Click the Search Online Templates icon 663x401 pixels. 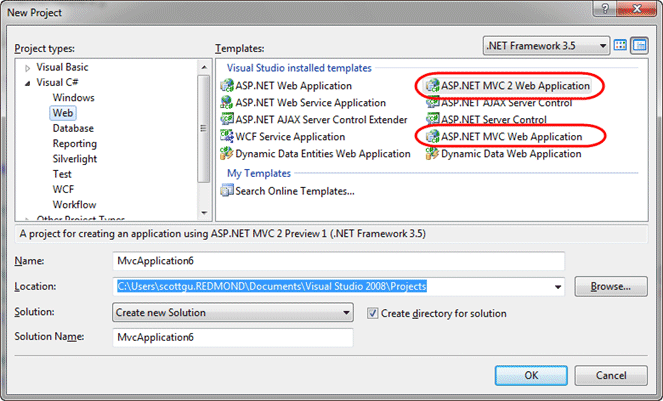click(227, 191)
